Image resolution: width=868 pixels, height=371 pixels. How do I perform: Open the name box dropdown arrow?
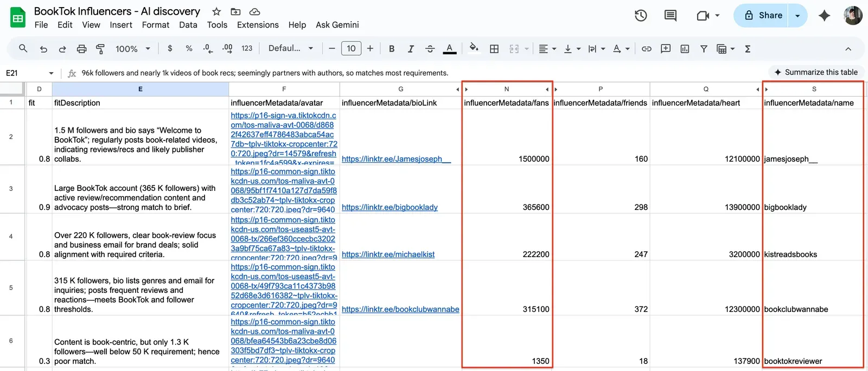pos(51,73)
